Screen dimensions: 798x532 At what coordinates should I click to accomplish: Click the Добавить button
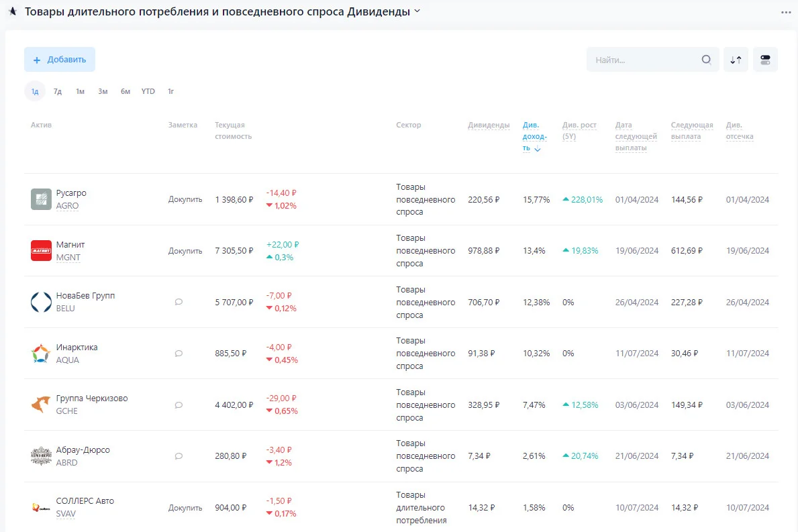point(60,60)
